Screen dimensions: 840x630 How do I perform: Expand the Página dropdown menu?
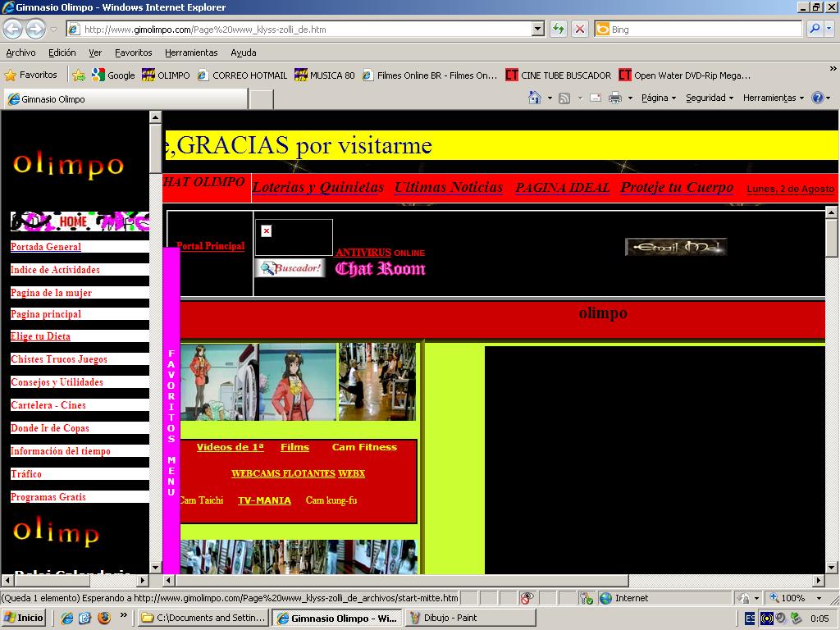(658, 98)
